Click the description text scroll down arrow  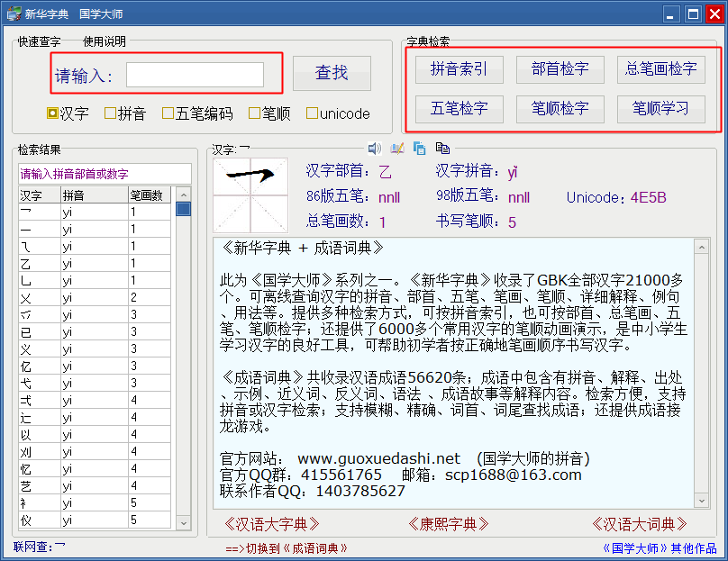click(702, 500)
